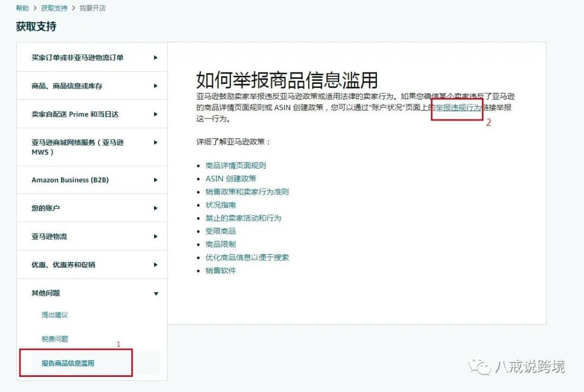Open the 商品限制 link
Image resolution: width=584 pixels, height=392 pixels.
pyautogui.click(x=221, y=244)
